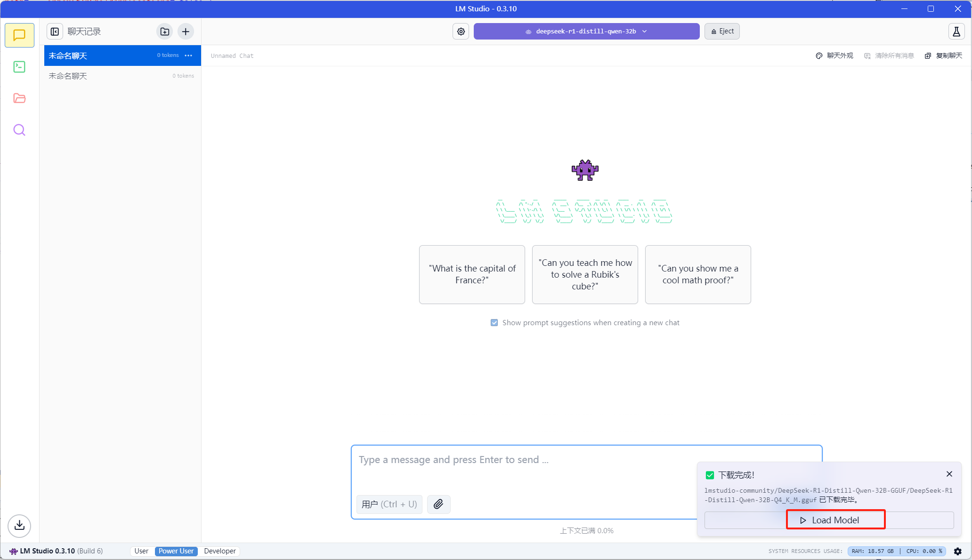This screenshot has width=972, height=560.
Task: Switch the role with 用户 (Ctrl + U) button
Action: point(389,504)
